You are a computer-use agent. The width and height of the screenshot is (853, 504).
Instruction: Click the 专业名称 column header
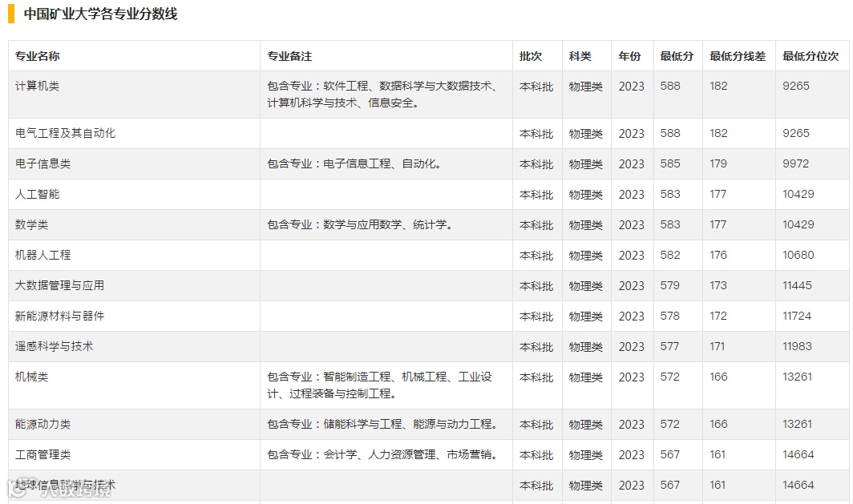pos(38,56)
